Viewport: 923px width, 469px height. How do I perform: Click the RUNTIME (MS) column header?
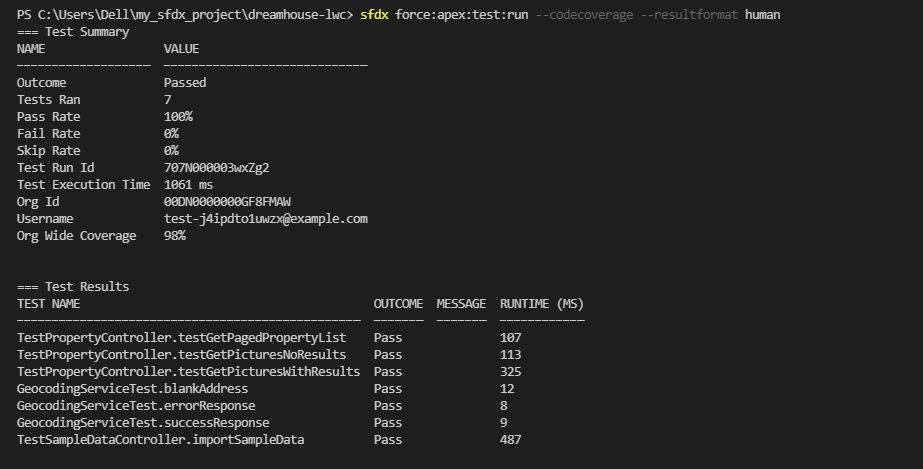[542, 304]
